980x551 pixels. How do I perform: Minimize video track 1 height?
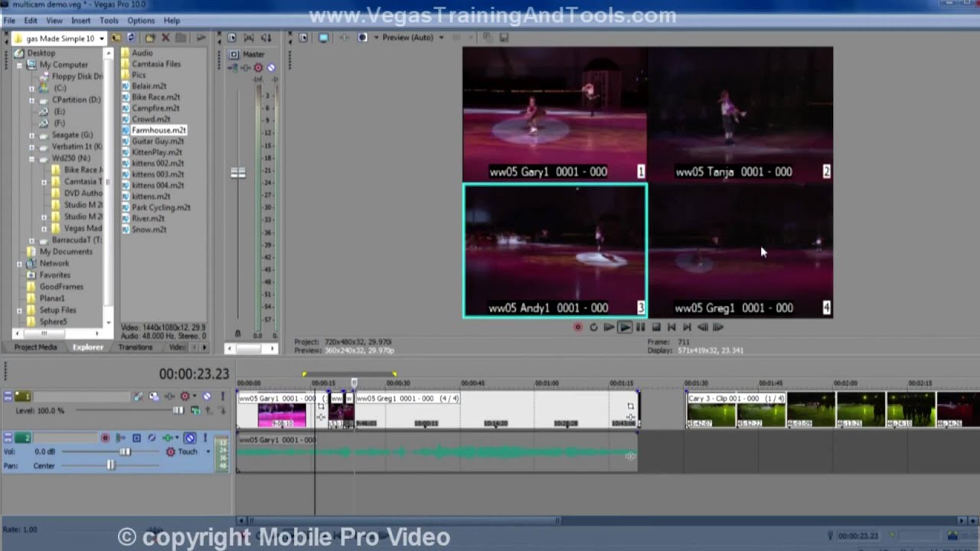(x=8, y=393)
